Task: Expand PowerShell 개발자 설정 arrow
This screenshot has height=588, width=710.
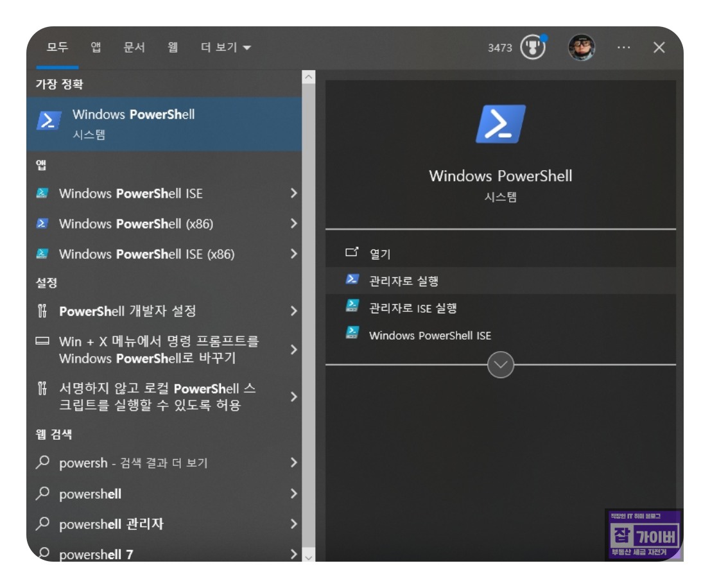Action: 293,311
